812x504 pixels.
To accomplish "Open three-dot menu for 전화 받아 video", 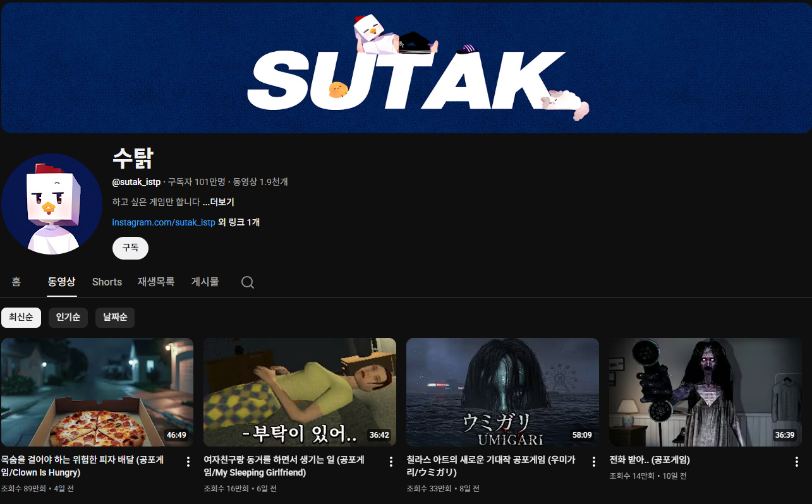I will (796, 462).
